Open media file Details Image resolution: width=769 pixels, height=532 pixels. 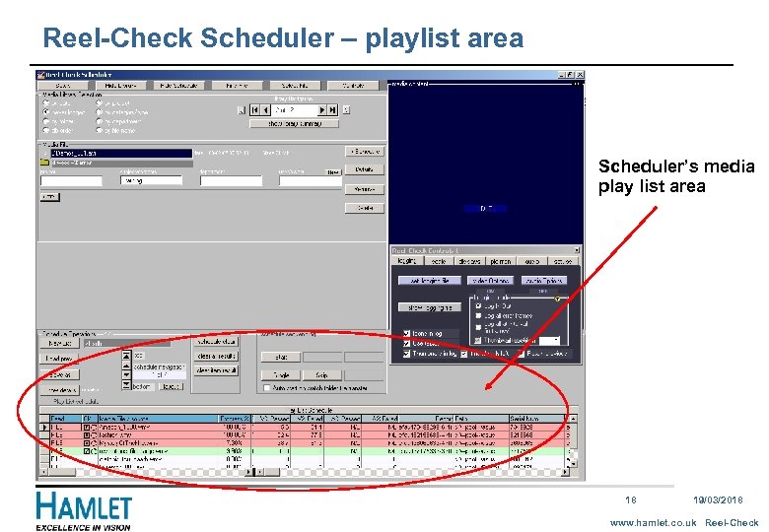point(365,169)
